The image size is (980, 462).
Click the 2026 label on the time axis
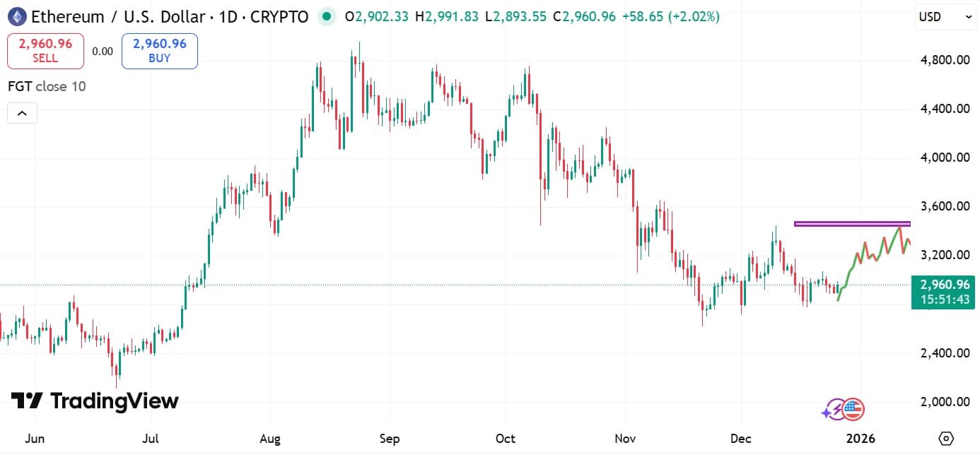861,439
